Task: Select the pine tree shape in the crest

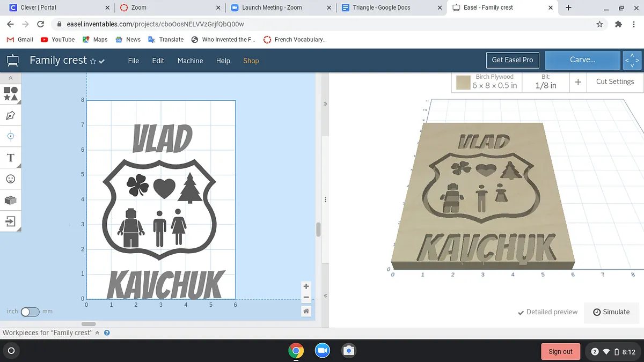Action: [189, 188]
